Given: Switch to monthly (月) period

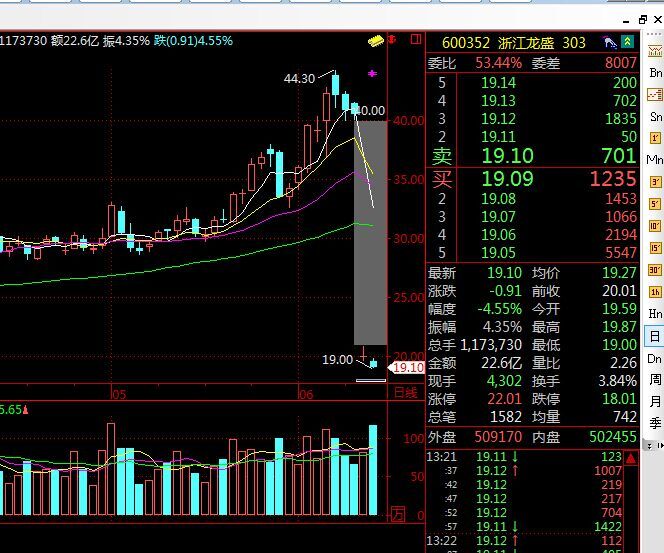Looking at the screenshot, I should tap(655, 402).
